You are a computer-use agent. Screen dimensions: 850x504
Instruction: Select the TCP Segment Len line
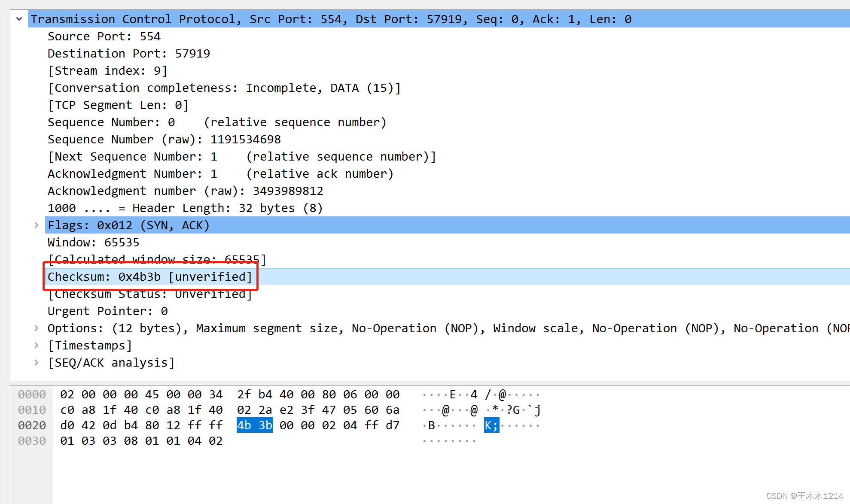118,105
